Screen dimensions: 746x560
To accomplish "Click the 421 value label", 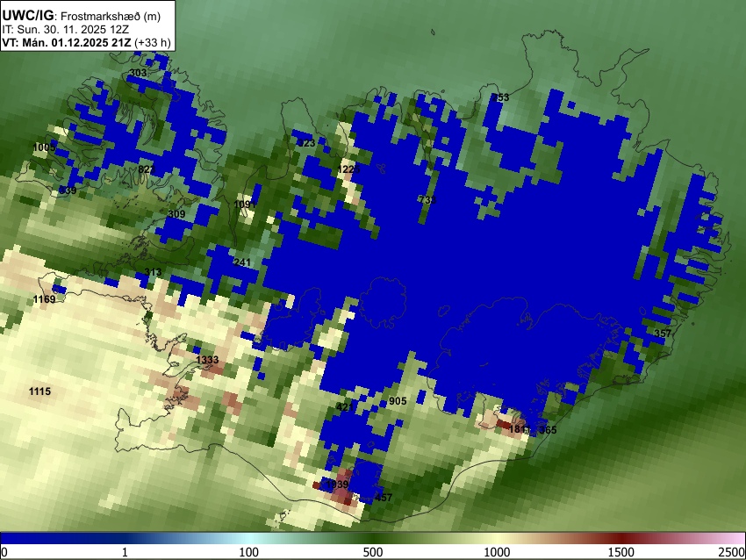I will coord(345,406).
